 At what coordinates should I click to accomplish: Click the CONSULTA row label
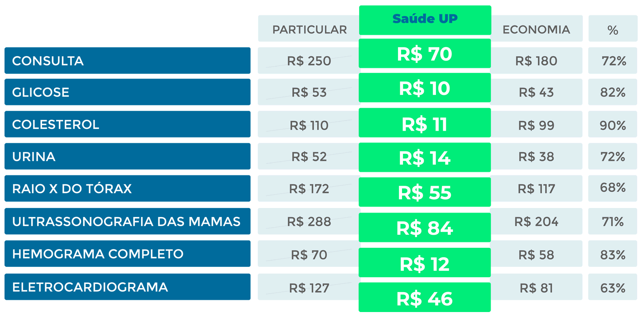point(127,61)
